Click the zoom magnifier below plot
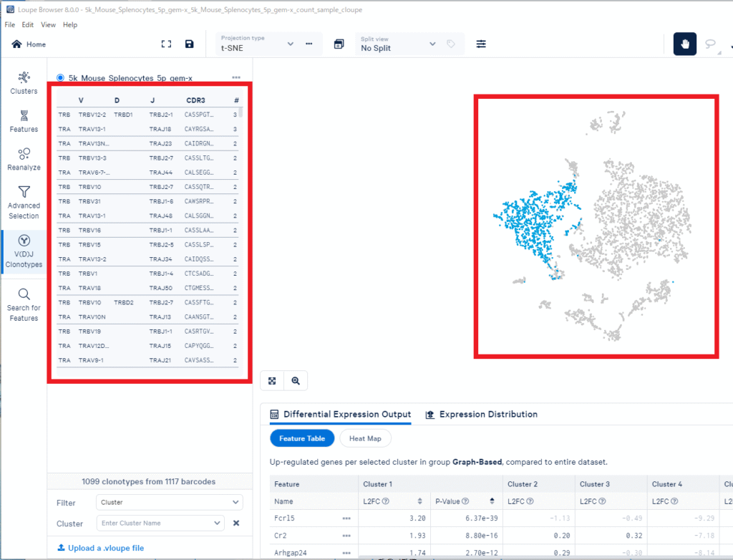This screenshot has height=560, width=733. [x=295, y=381]
